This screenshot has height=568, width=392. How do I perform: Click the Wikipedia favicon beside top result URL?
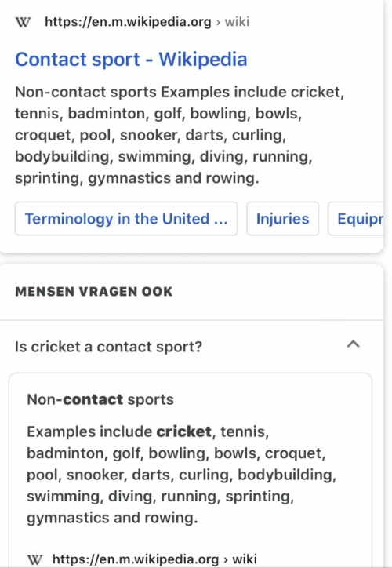coord(24,23)
